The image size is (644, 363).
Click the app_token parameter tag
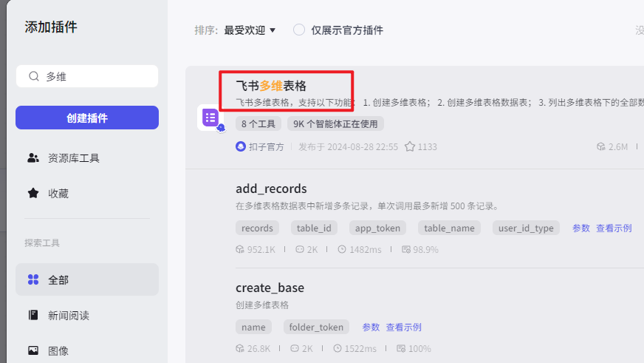[377, 228]
